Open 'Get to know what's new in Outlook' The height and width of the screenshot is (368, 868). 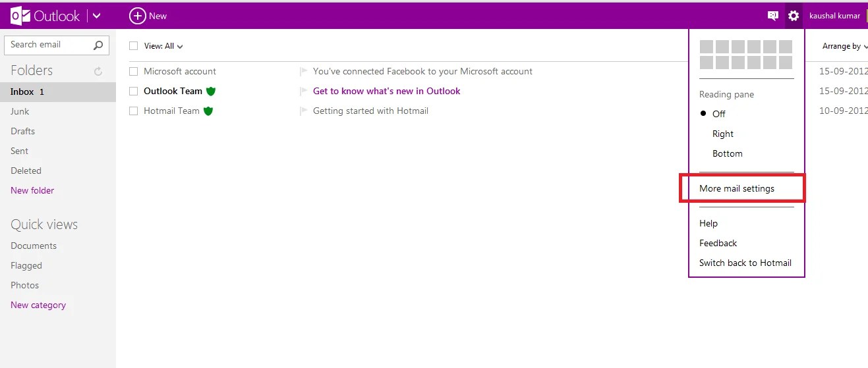386,91
